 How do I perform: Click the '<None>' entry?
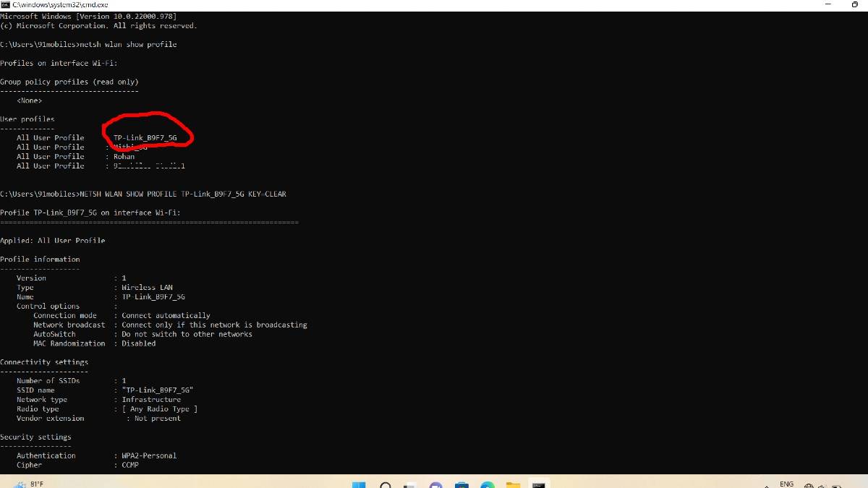pos(30,100)
